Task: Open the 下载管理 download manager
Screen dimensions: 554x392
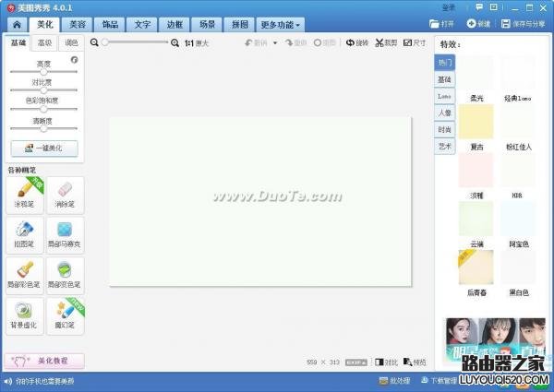Action: (x=439, y=381)
